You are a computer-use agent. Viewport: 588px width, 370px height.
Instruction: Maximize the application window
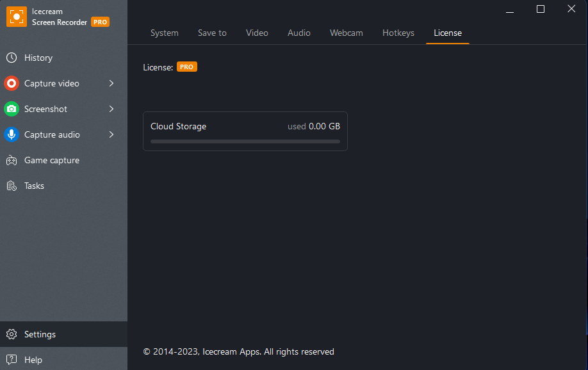(541, 9)
